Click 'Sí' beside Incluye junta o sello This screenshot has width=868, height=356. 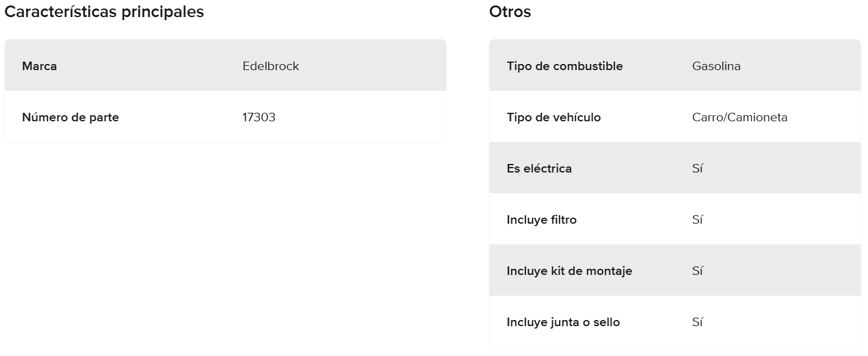click(698, 322)
